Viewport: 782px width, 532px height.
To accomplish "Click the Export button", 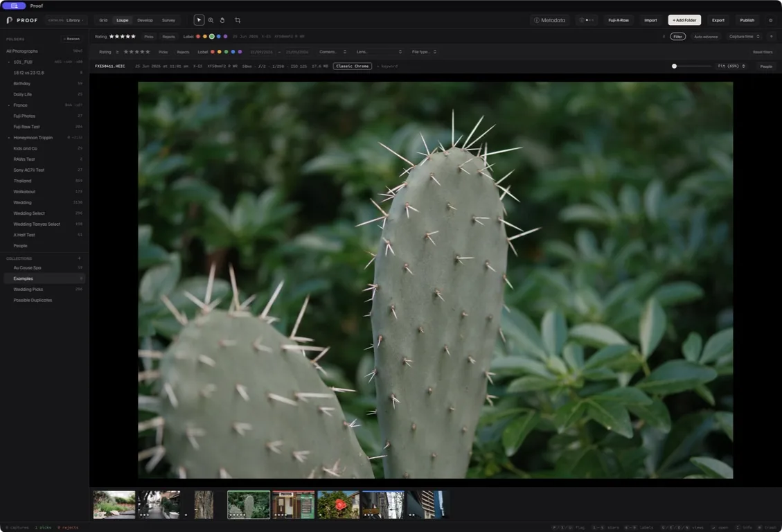I will click(718, 21).
